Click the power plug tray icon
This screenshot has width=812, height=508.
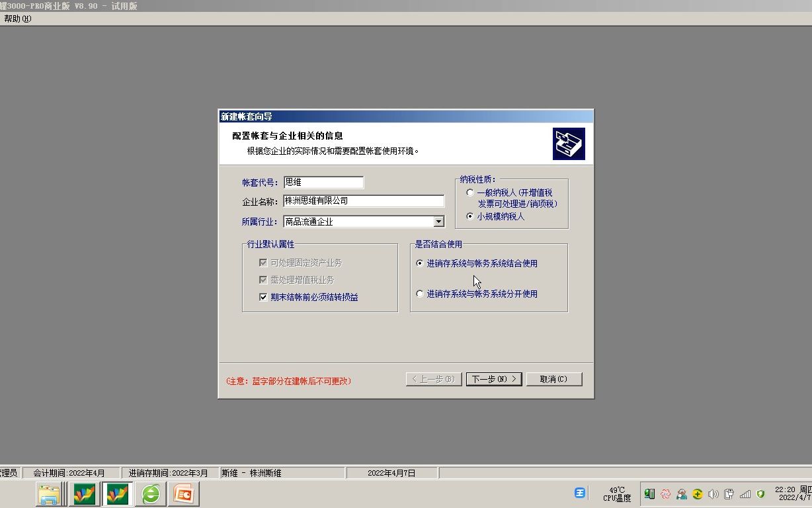tap(729, 493)
